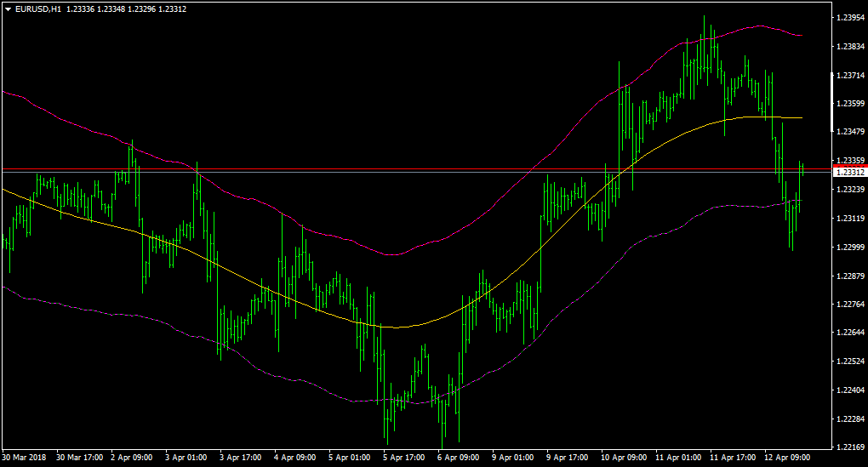Click price axis label 1.23239
This screenshot has height=467, width=868.
[850, 189]
